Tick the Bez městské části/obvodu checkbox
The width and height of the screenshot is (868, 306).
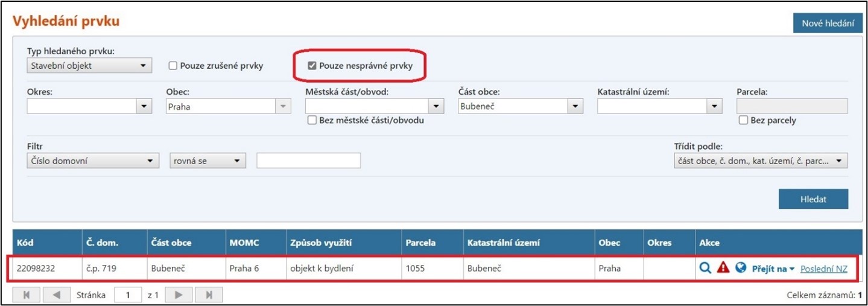(x=312, y=120)
